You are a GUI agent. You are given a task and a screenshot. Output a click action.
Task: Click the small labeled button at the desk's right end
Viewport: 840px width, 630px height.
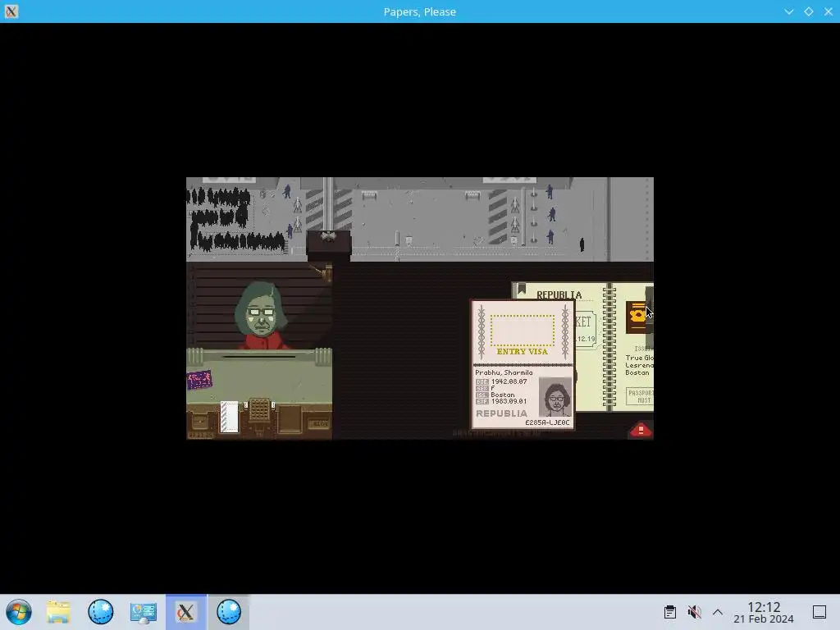(x=319, y=424)
